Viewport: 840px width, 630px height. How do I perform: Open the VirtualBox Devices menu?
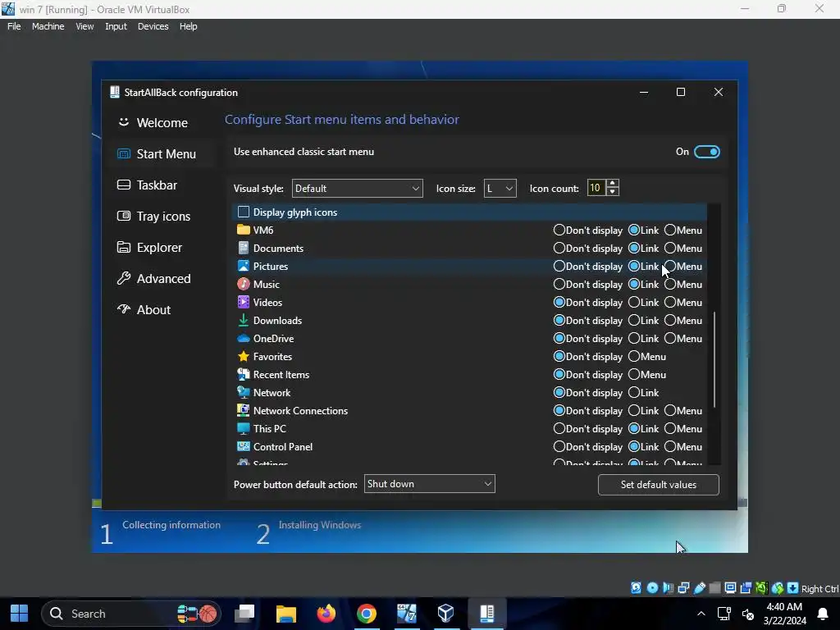coord(153,26)
